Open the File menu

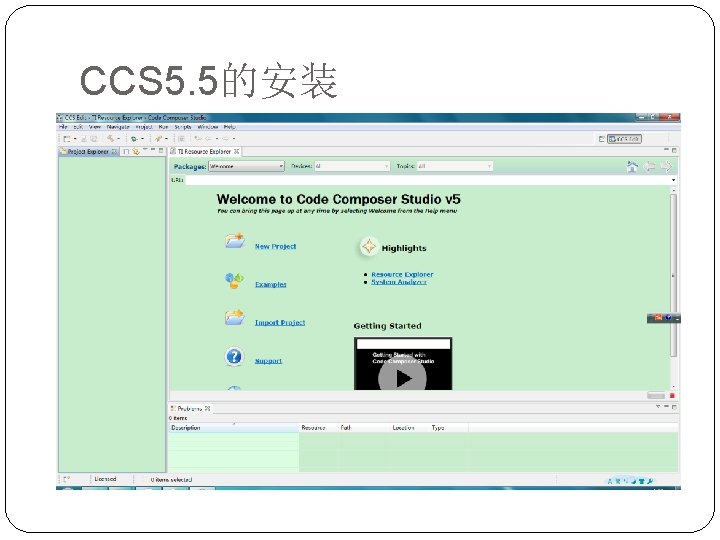[x=63, y=127]
